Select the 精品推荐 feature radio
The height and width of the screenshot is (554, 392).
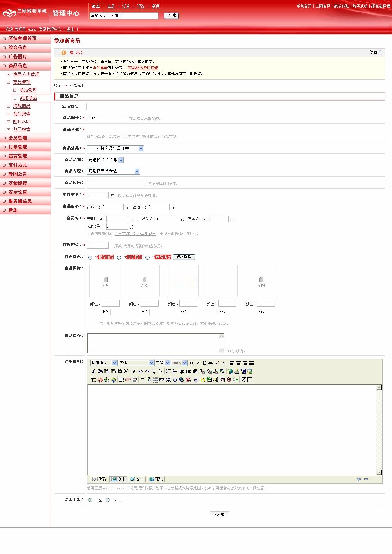90,257
